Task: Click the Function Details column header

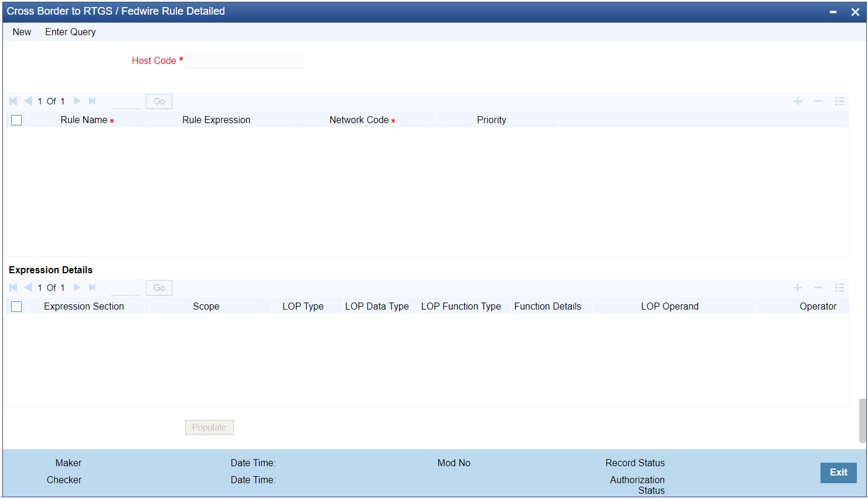Action: pyautogui.click(x=547, y=306)
